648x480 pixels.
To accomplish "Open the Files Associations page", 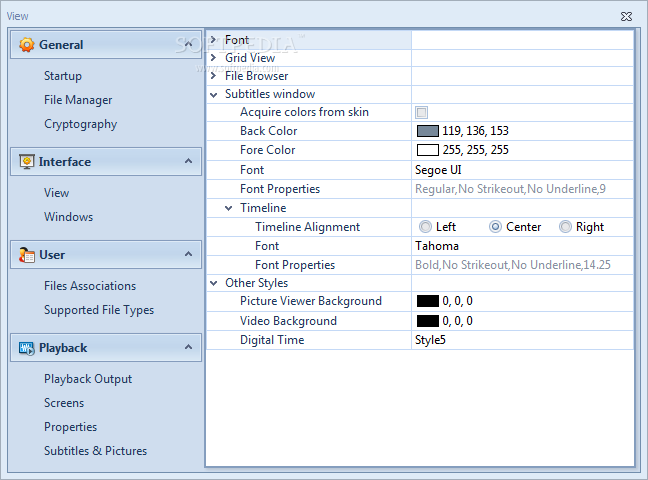I will click(90, 286).
